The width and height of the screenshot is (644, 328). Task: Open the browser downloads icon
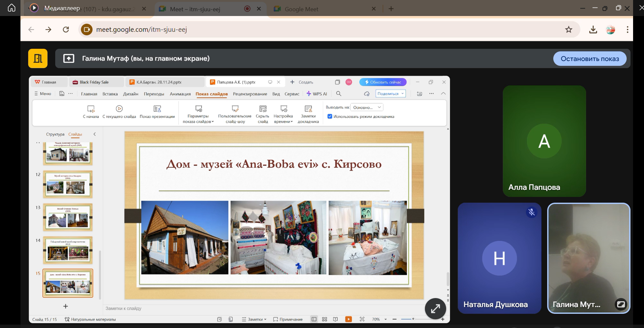pos(593,30)
